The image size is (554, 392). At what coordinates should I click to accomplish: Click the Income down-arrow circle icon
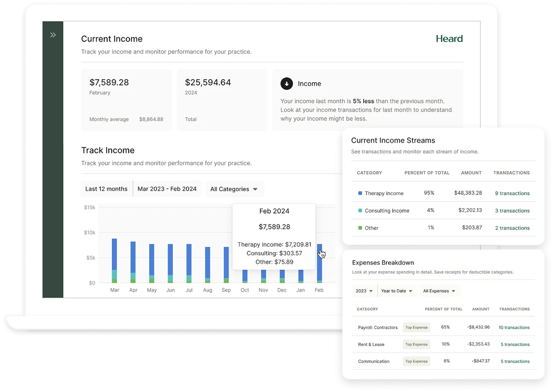coord(287,84)
